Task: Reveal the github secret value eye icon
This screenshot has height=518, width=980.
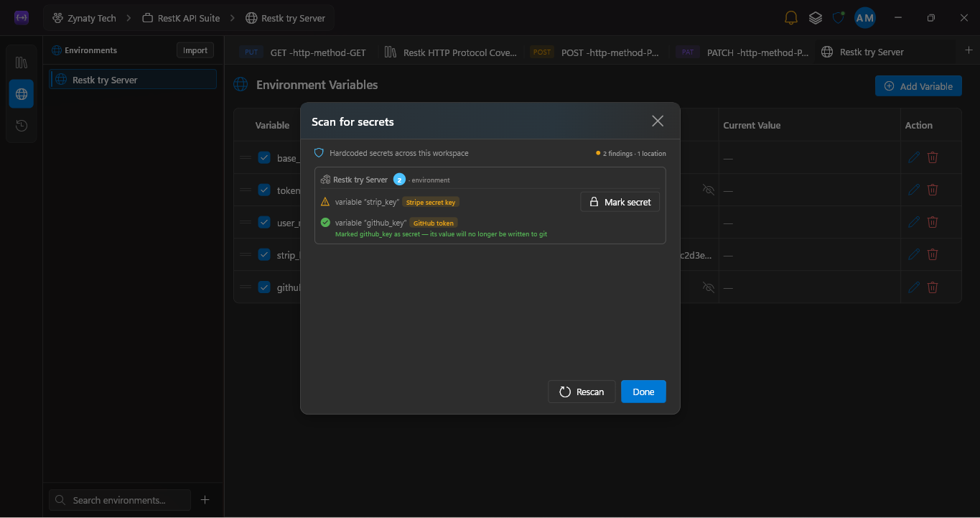Action: pyautogui.click(x=709, y=287)
